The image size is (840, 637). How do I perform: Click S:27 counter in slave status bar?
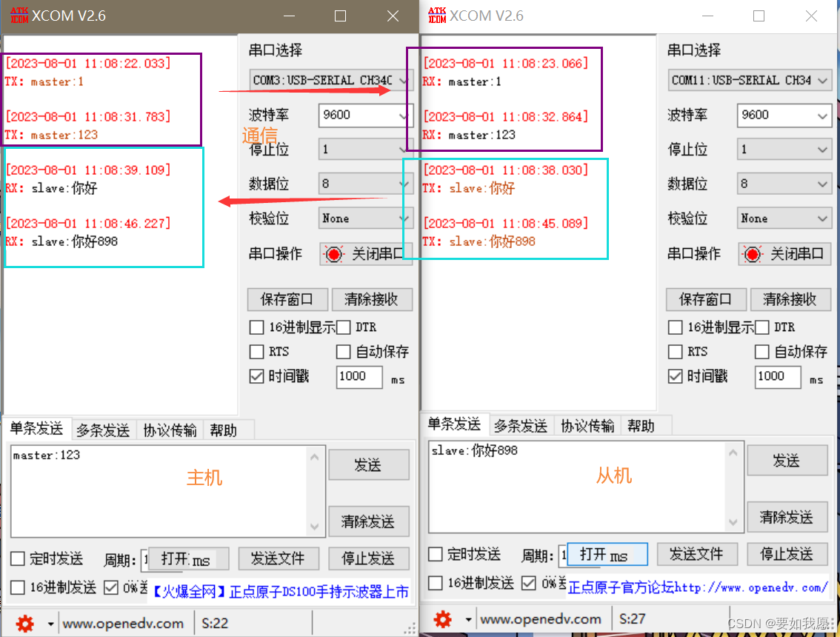pyautogui.click(x=633, y=619)
